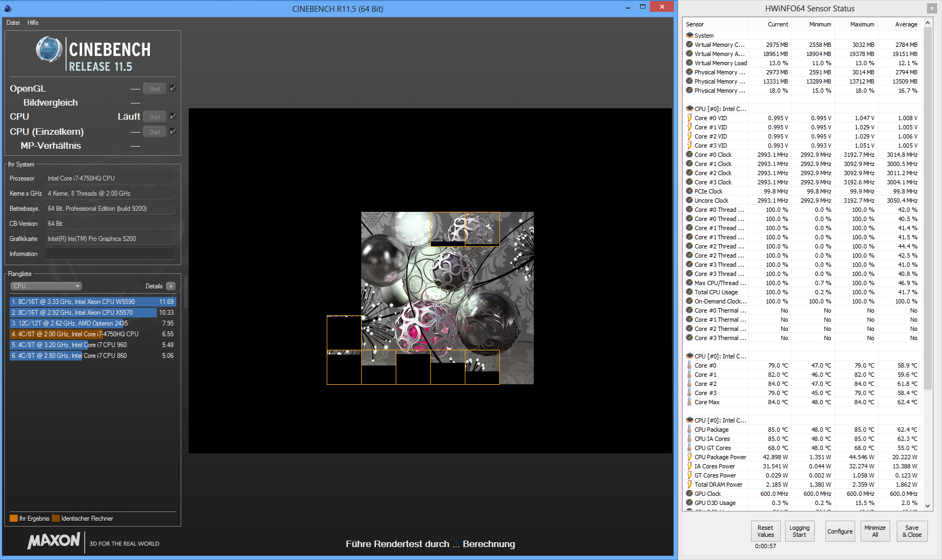Click the Information text field
Image resolution: width=942 pixels, height=560 pixels.
click(x=110, y=254)
